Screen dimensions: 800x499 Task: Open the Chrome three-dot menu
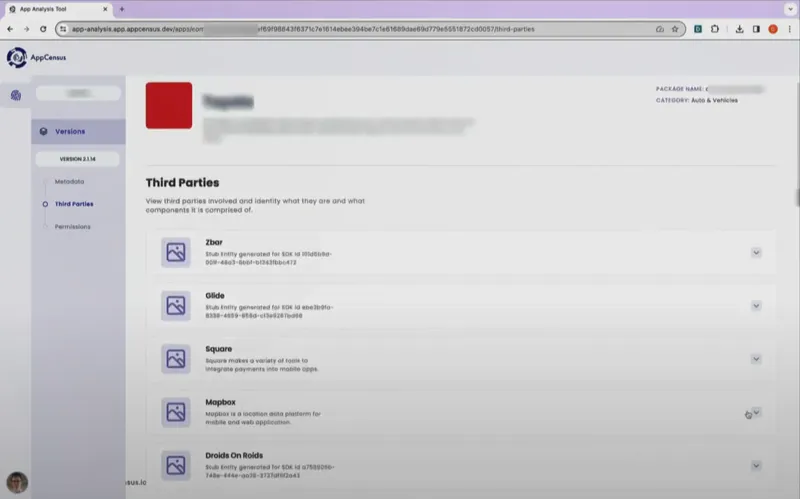click(789, 29)
